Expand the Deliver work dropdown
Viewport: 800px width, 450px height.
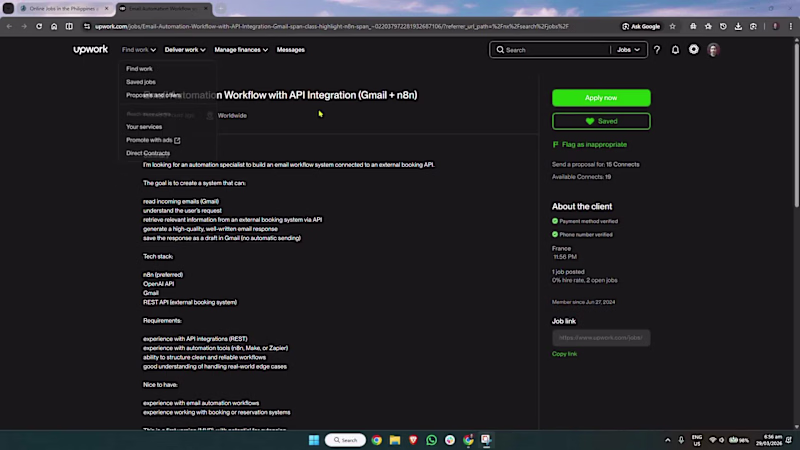(185, 49)
